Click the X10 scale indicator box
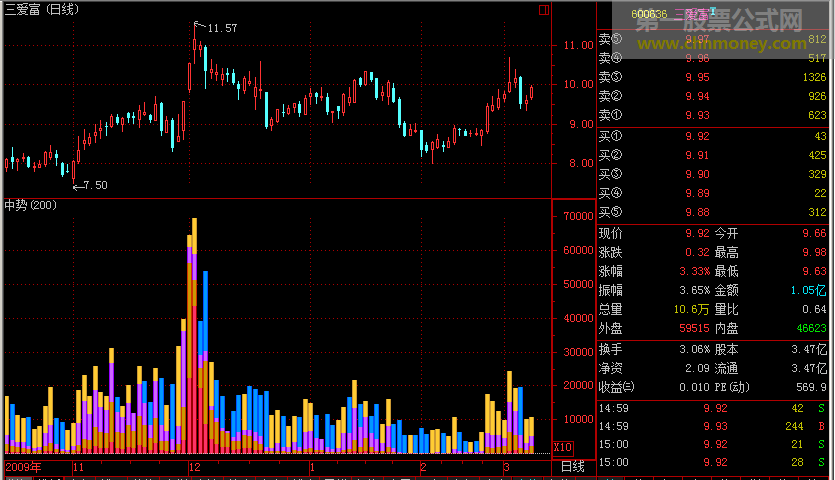The width and height of the screenshot is (835, 480). (563, 447)
